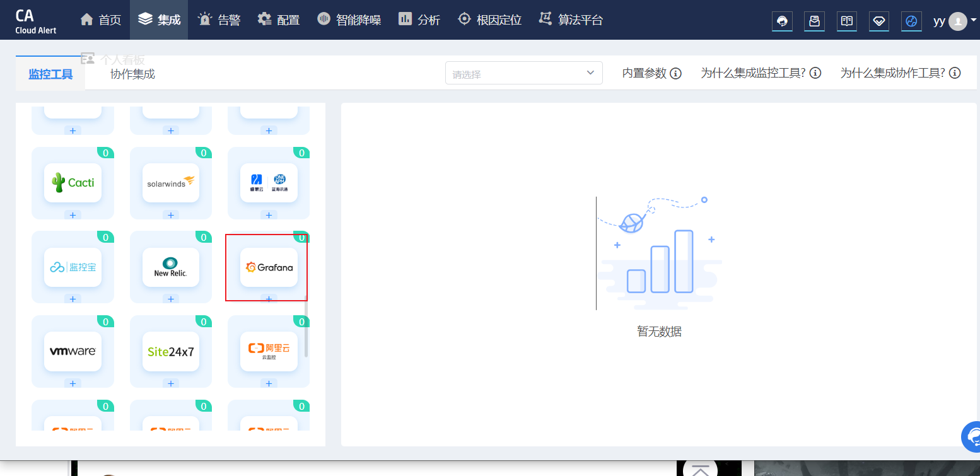Image resolution: width=980 pixels, height=476 pixels.
Task: Open the Cacti integration card
Action: (73, 183)
